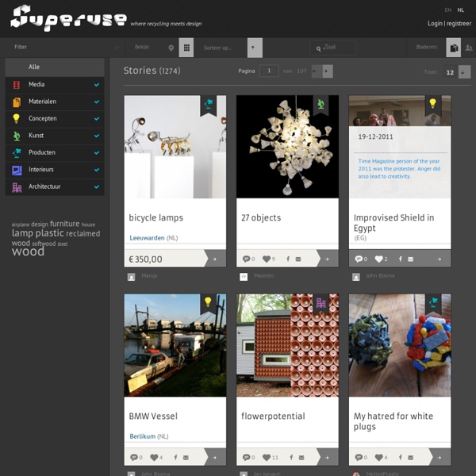Like Improvised Shield in Egypt heart

378,259
